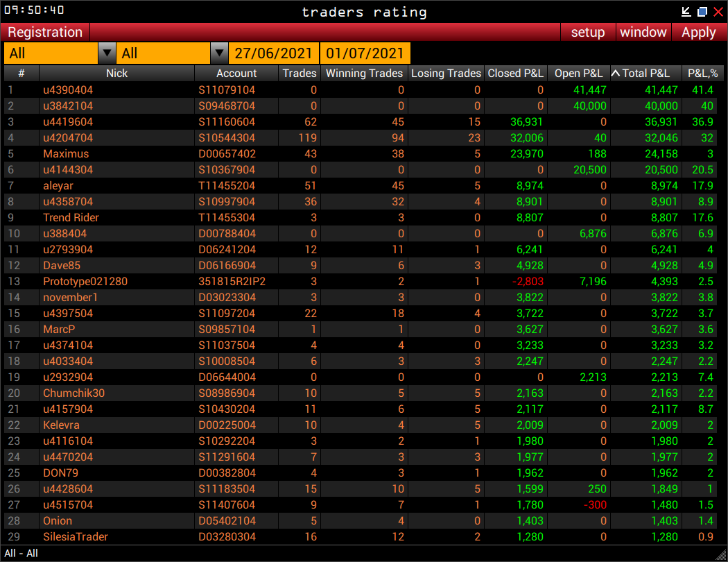Select the trader SilesiaTrader
728x562 pixels.
[x=78, y=536]
